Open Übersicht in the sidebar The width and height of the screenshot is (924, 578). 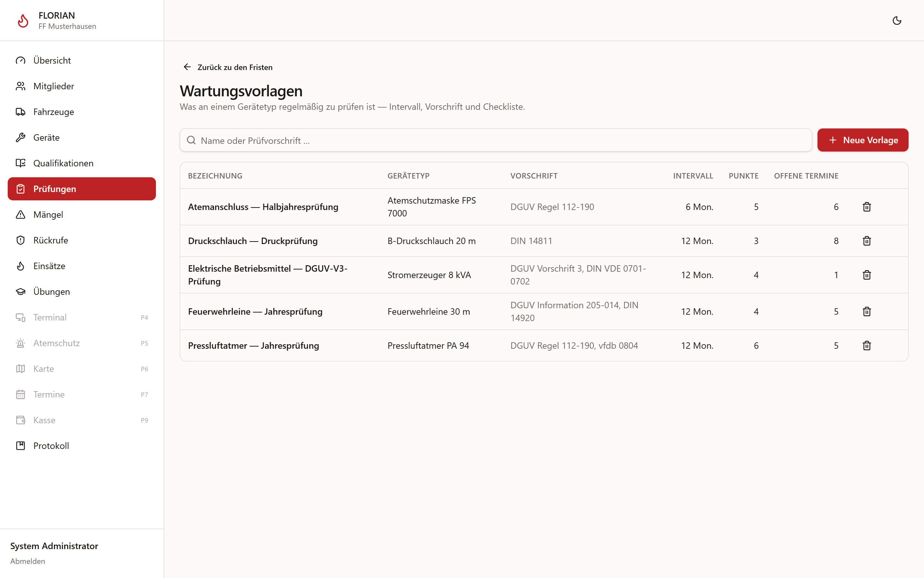(82, 60)
